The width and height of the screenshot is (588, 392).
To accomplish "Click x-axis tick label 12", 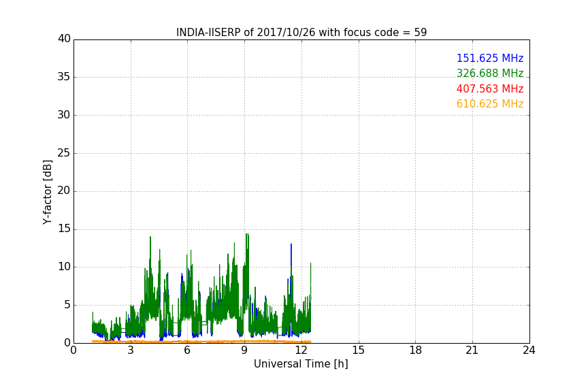I will (301, 350).
